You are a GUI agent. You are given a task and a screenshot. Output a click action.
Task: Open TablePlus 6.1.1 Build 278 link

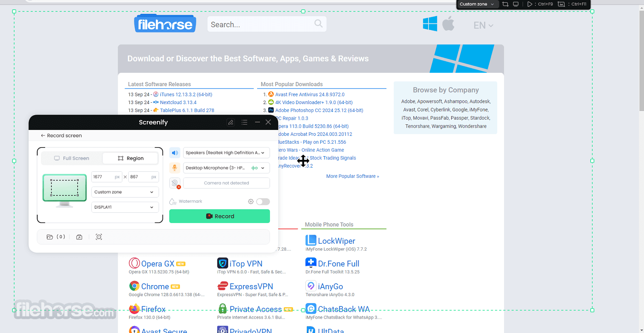point(187,111)
